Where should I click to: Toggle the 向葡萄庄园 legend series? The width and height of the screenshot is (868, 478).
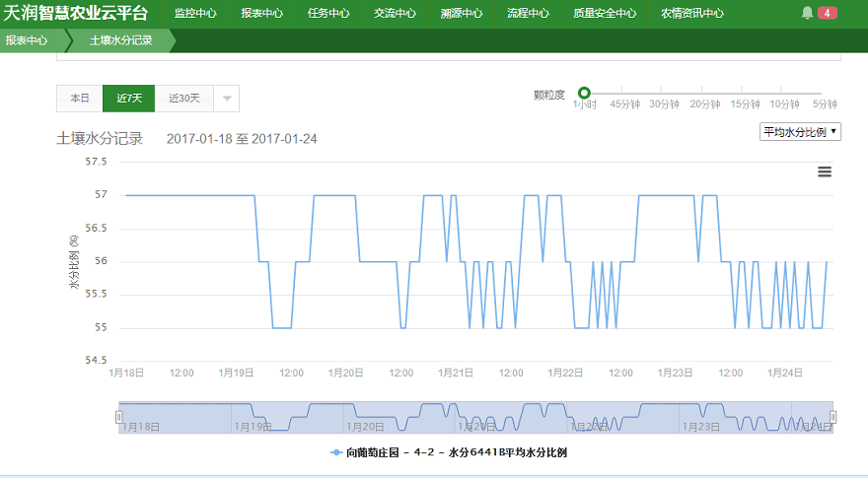click(x=449, y=452)
